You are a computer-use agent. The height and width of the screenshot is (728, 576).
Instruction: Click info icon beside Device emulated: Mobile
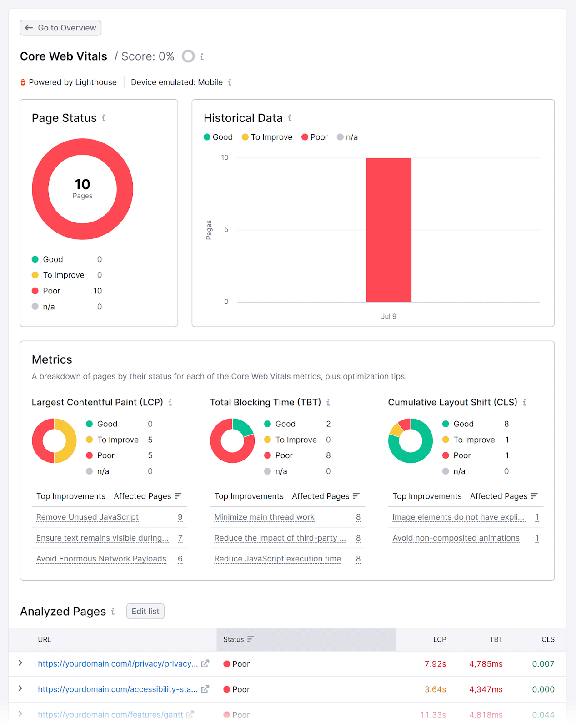(230, 82)
